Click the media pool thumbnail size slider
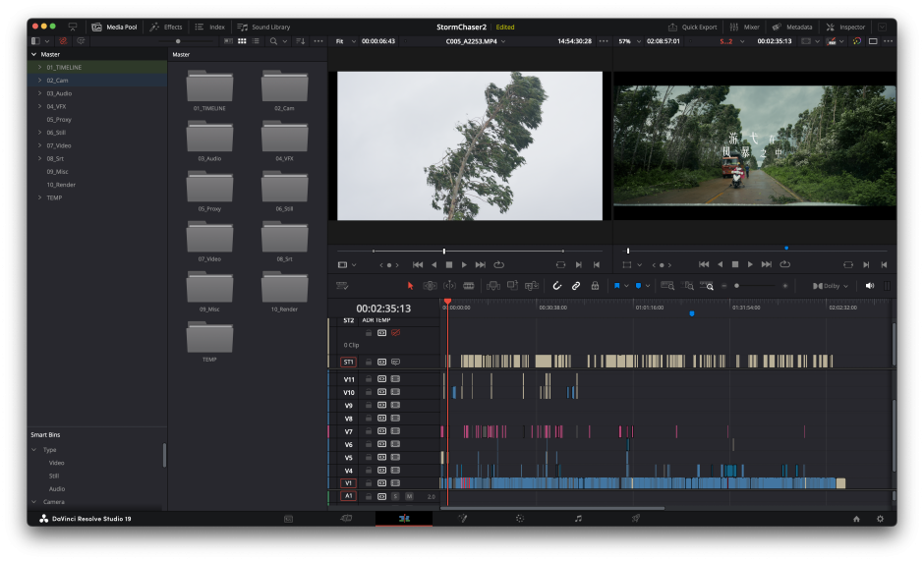Image resolution: width=924 pixels, height=562 pixels. [x=178, y=41]
